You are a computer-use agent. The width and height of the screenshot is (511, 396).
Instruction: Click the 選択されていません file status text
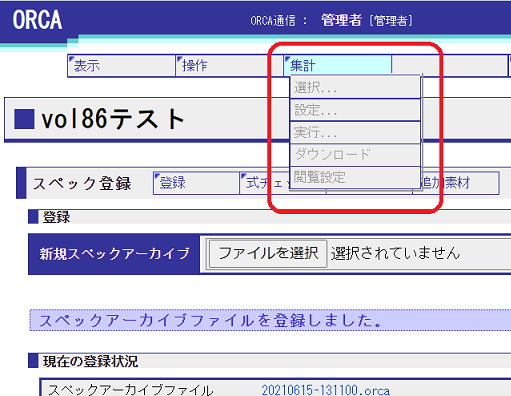point(395,253)
